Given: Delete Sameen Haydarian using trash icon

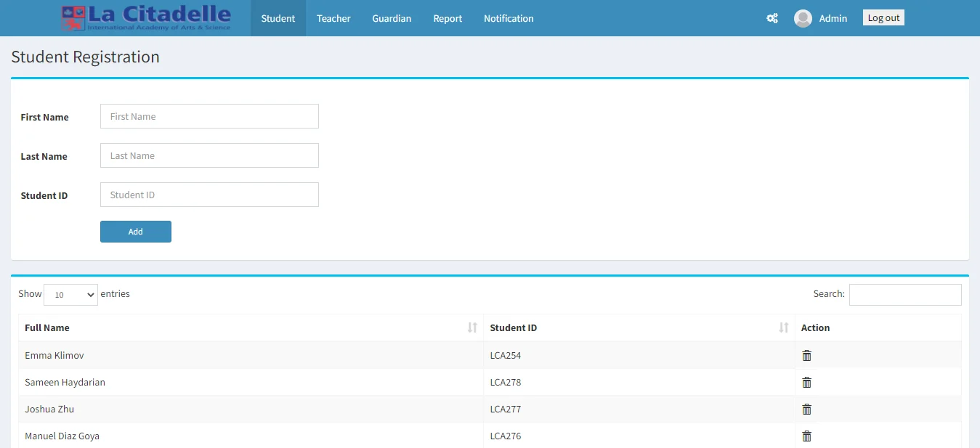Looking at the screenshot, I should pos(806,382).
